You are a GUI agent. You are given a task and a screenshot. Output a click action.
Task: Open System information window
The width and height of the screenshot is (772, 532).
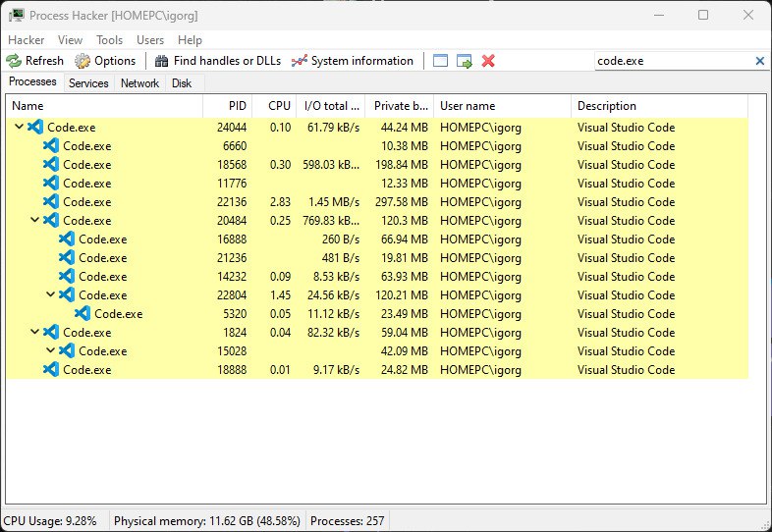[352, 61]
